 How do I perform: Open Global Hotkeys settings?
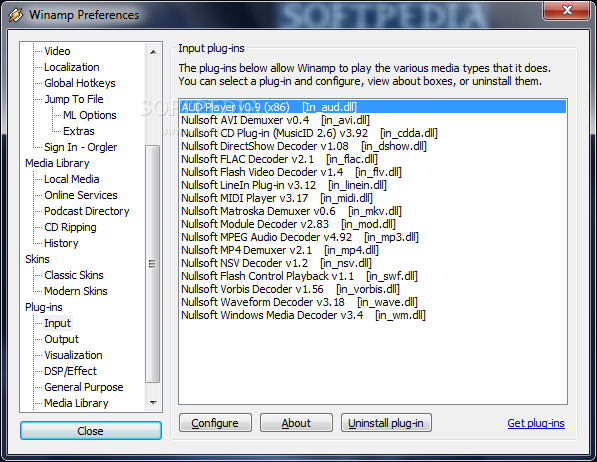pos(80,83)
